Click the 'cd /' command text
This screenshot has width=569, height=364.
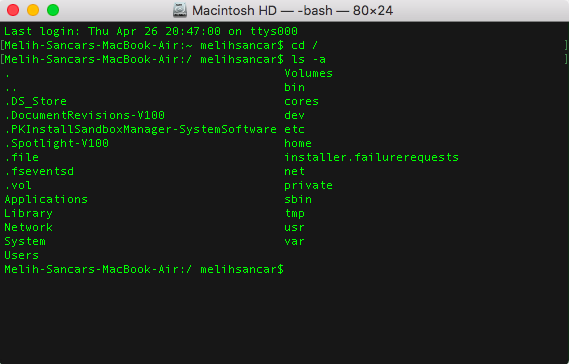(304, 45)
